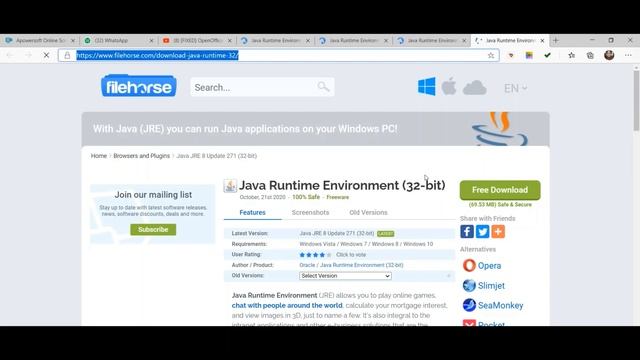
Task: Open the Slimjet alternative link
Action: coord(491,285)
